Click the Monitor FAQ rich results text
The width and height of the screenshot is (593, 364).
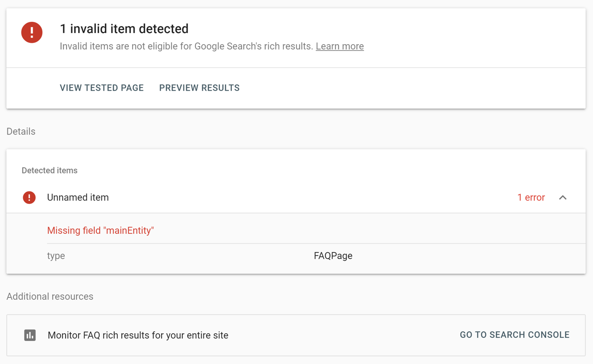pos(138,335)
